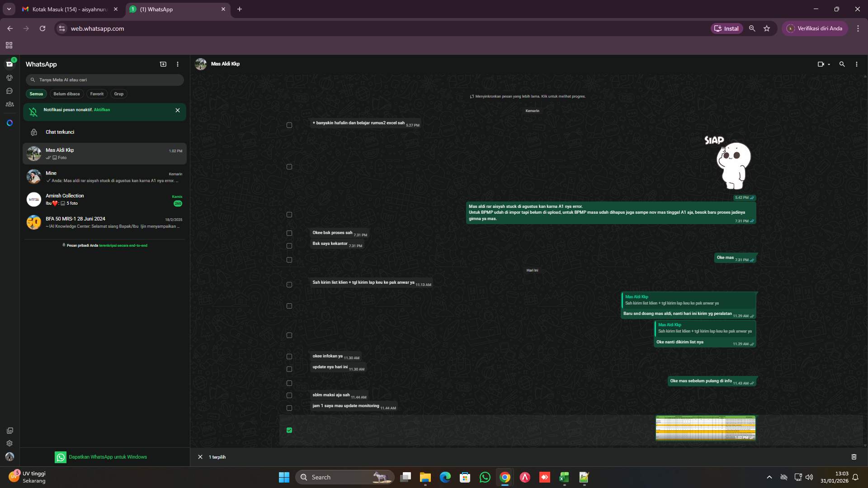Expand hidden icons in the system tray
Image resolution: width=868 pixels, height=488 pixels.
point(769,477)
